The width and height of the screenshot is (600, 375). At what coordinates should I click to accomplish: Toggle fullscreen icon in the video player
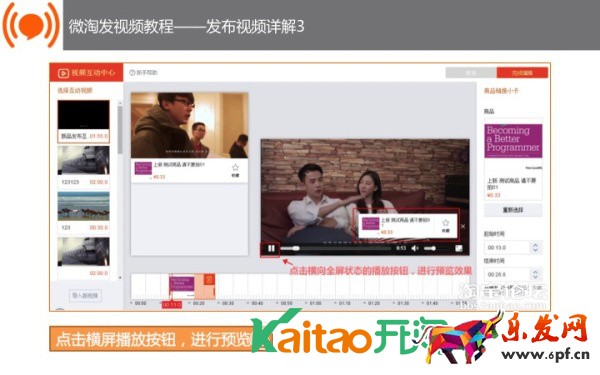click(458, 249)
